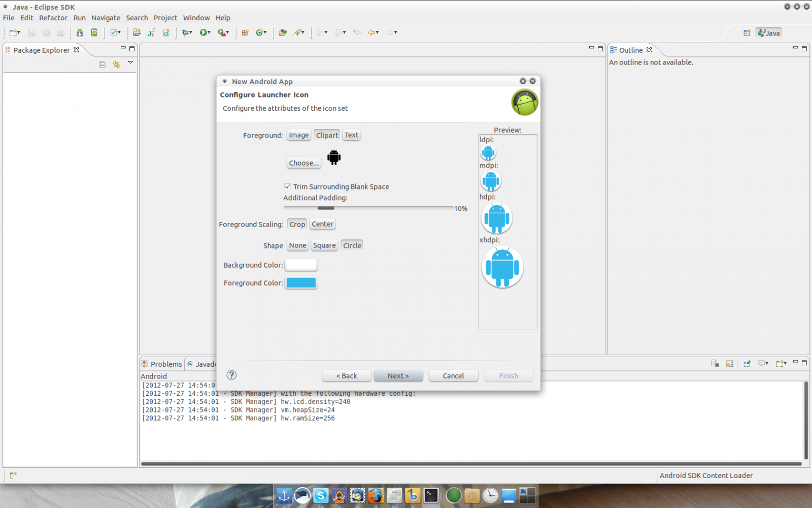This screenshot has width=812, height=508.
Task: Open Package Explorer view menu arrow
Action: coord(130,62)
